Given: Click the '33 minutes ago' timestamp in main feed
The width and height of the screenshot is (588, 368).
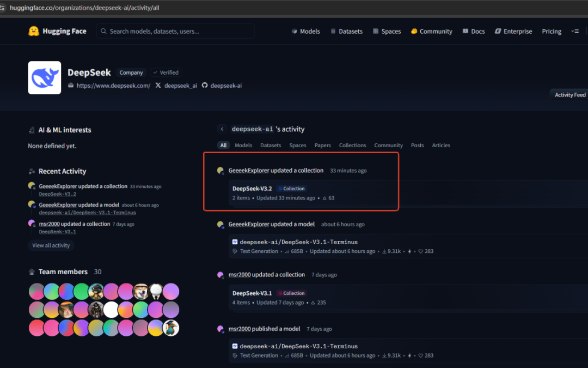Looking at the screenshot, I should point(348,171).
